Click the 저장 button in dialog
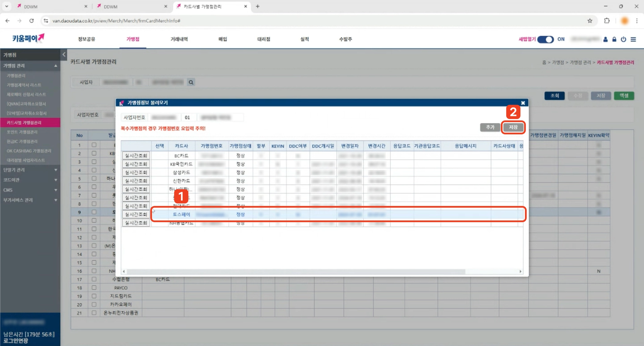 pyautogui.click(x=513, y=127)
